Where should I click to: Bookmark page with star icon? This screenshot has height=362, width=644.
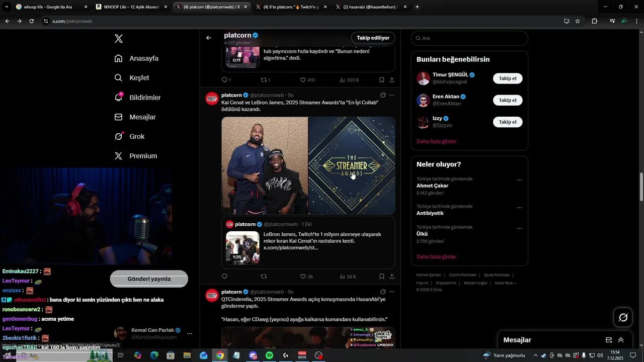[578, 21]
